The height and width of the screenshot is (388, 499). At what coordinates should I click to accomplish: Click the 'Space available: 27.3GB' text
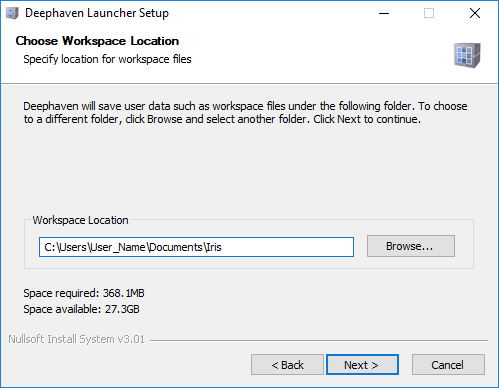(81, 309)
